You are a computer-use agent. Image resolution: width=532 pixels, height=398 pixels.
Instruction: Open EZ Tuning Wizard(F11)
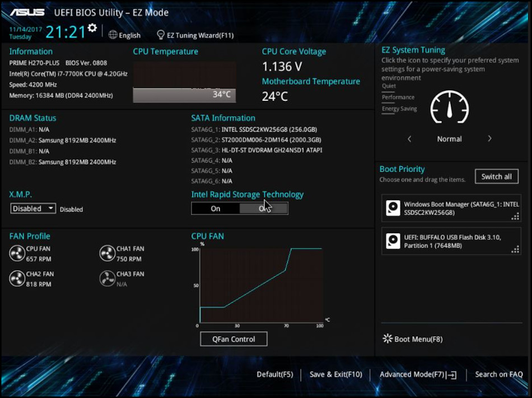click(200, 35)
